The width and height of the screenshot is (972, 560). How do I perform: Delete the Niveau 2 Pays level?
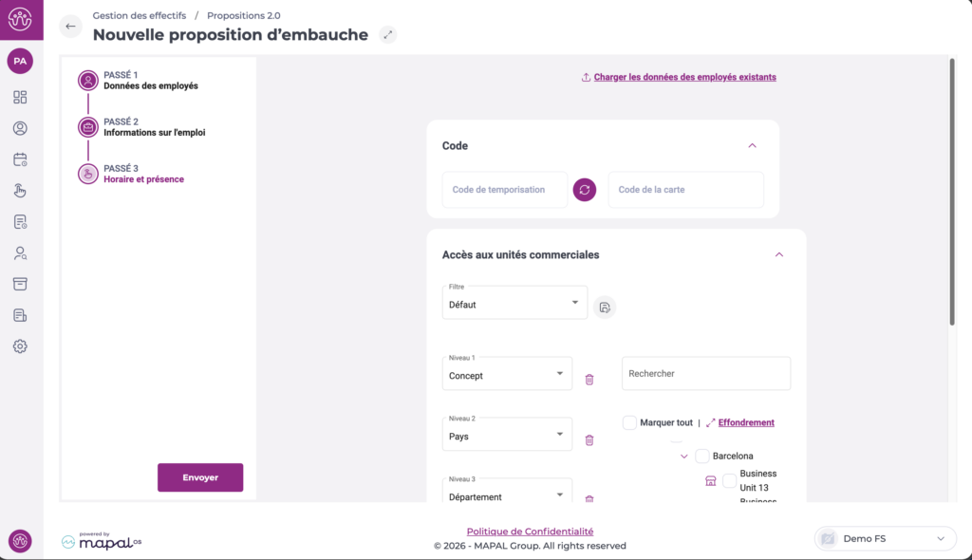tap(589, 440)
